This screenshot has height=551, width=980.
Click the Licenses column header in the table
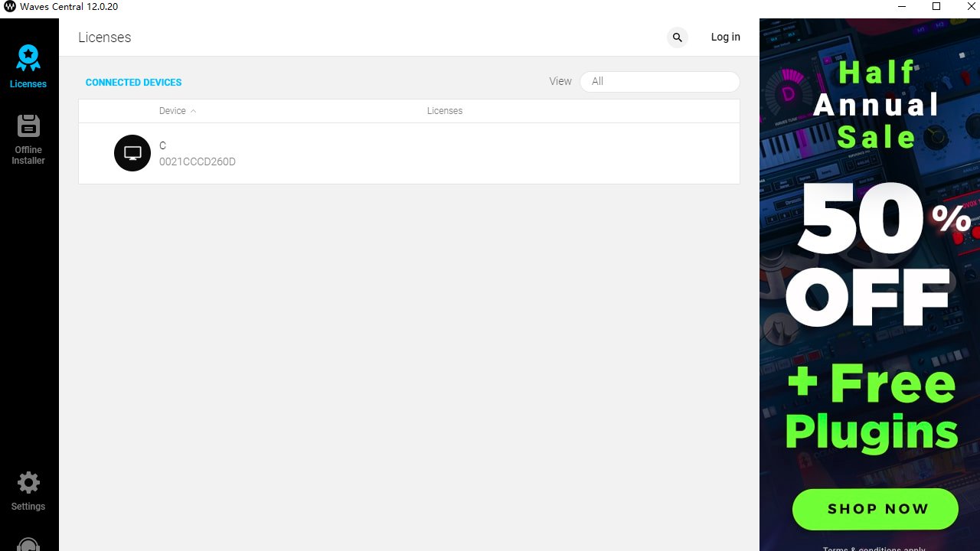444,111
